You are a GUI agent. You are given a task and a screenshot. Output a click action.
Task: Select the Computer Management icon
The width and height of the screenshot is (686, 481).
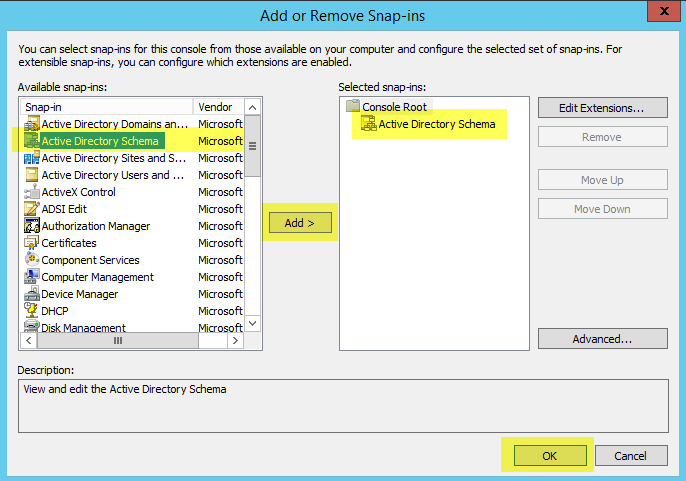pyautogui.click(x=32, y=277)
